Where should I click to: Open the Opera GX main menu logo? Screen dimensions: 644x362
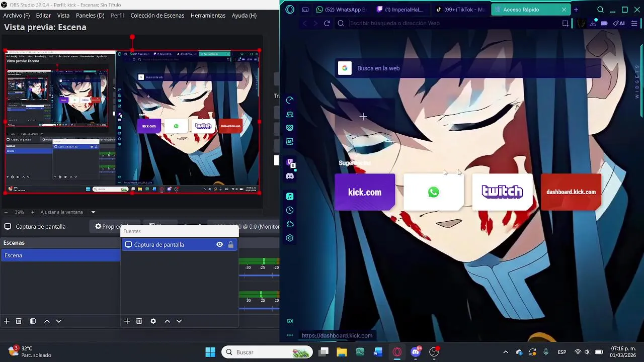coord(290,10)
